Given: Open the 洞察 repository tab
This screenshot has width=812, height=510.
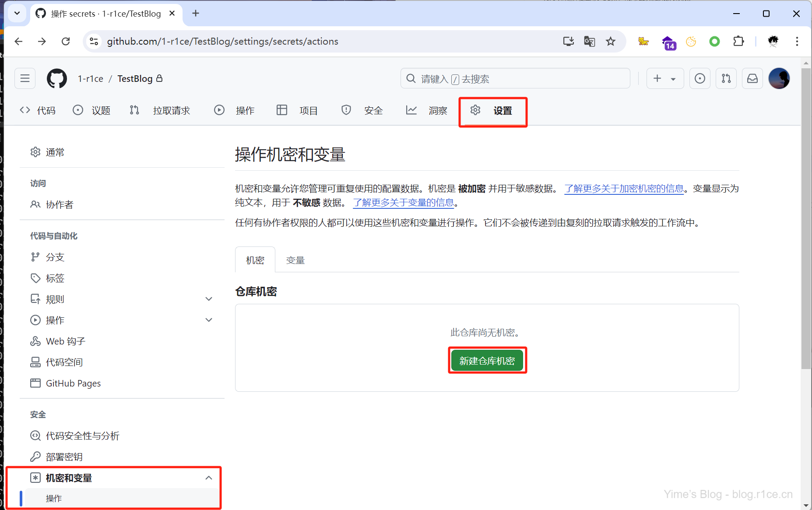Looking at the screenshot, I should point(427,111).
